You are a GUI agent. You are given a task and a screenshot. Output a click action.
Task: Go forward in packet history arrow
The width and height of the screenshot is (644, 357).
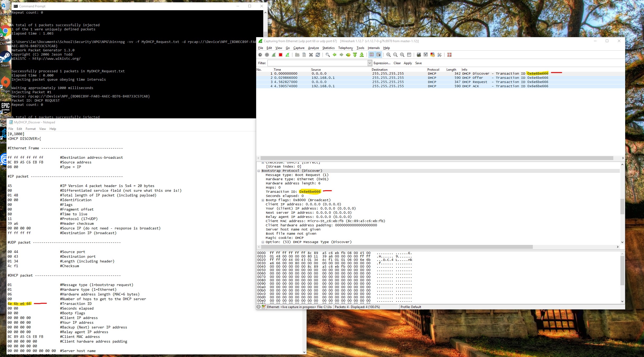(x=341, y=55)
